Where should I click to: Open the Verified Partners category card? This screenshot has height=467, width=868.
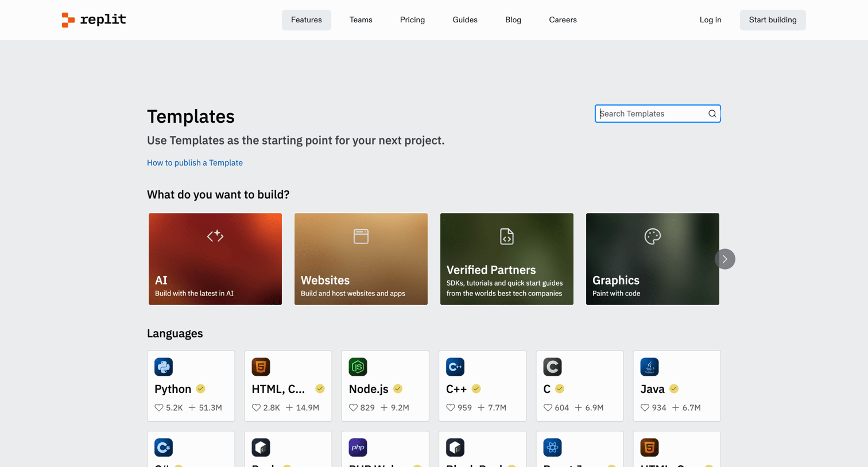click(x=507, y=259)
